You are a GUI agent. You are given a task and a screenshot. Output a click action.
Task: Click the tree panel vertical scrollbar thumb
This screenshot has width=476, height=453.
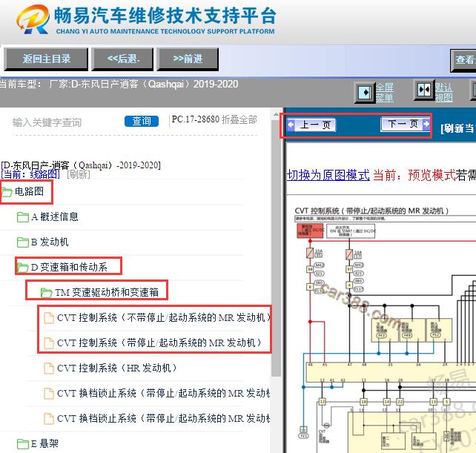(x=276, y=247)
